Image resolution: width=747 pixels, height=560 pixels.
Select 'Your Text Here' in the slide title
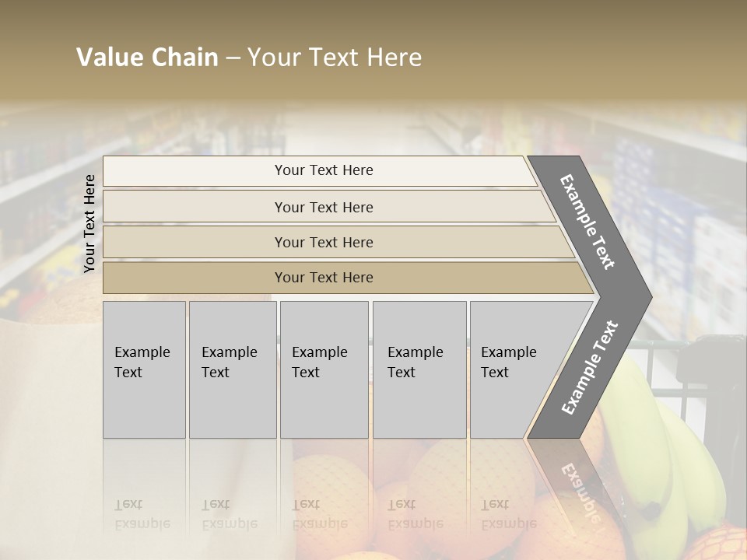point(335,58)
